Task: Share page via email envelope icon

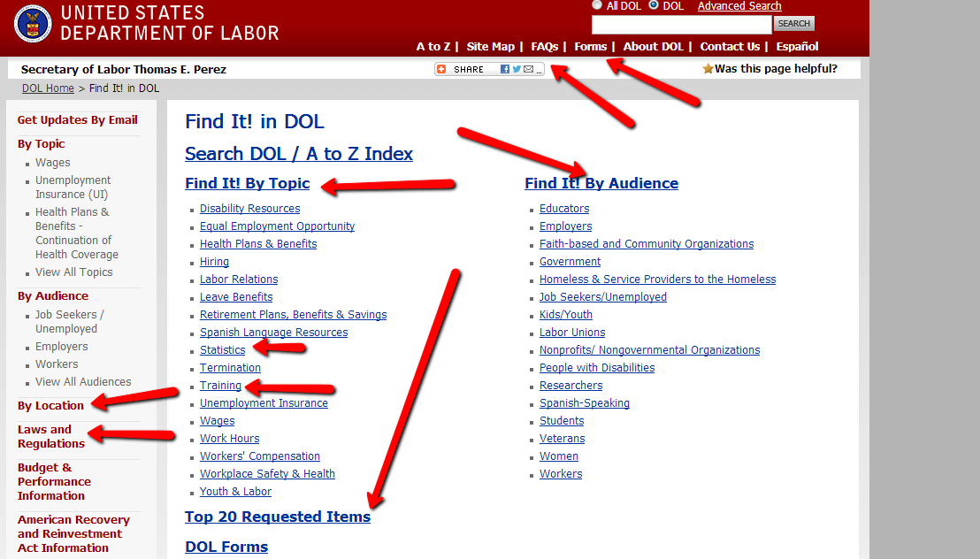Action: [x=528, y=69]
